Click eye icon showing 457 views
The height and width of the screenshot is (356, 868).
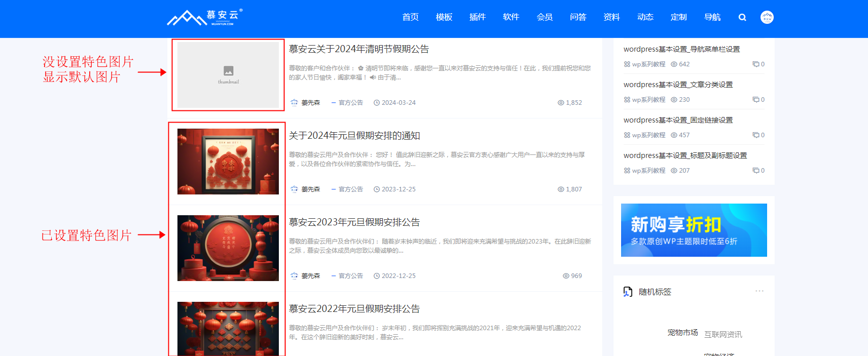[x=674, y=135]
